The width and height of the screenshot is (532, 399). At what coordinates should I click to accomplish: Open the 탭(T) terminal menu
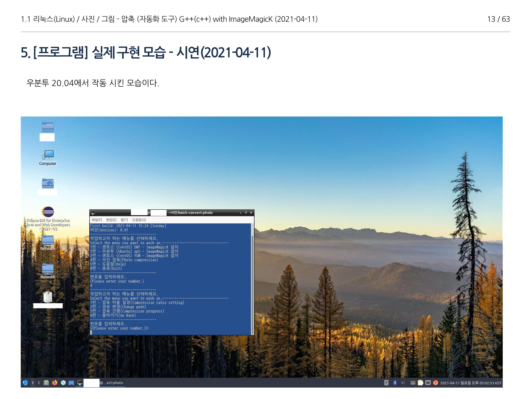click(x=124, y=220)
